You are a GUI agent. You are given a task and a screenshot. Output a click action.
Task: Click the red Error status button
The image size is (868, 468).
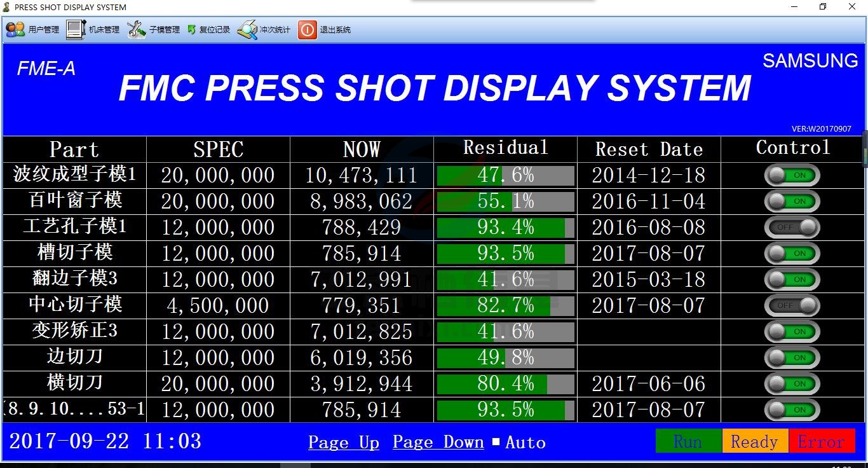822,441
